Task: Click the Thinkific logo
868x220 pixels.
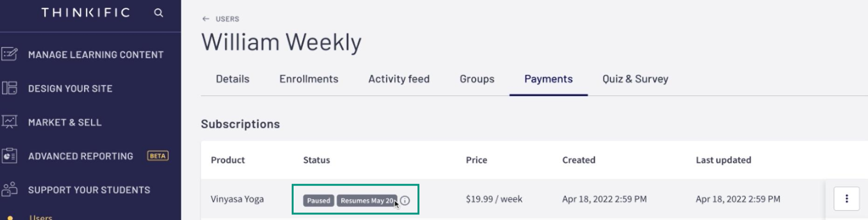Action: (86, 13)
